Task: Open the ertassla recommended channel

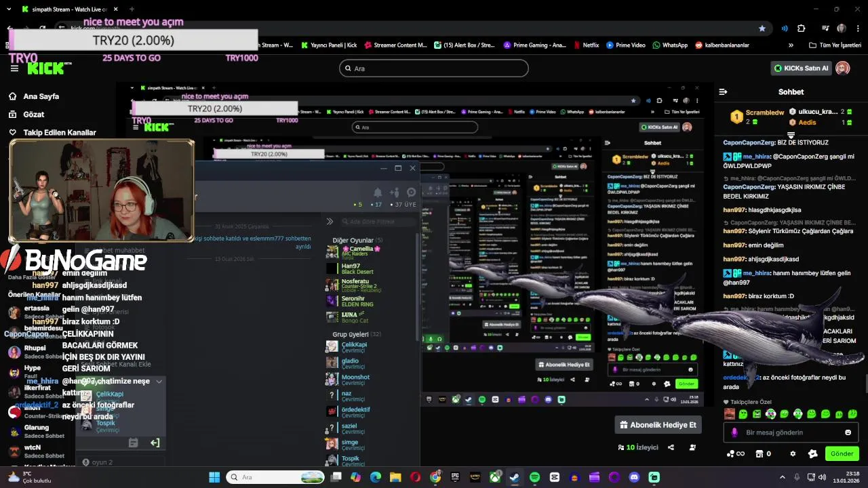Action: (x=37, y=312)
